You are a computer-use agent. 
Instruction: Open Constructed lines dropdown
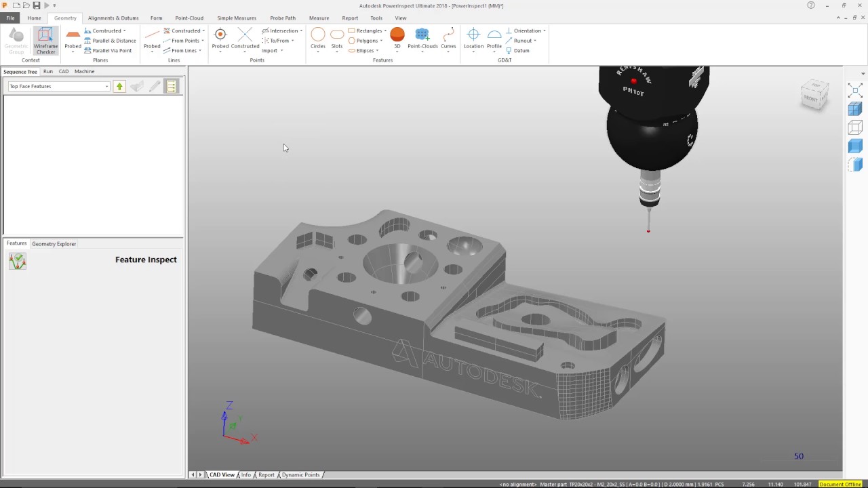pos(184,30)
